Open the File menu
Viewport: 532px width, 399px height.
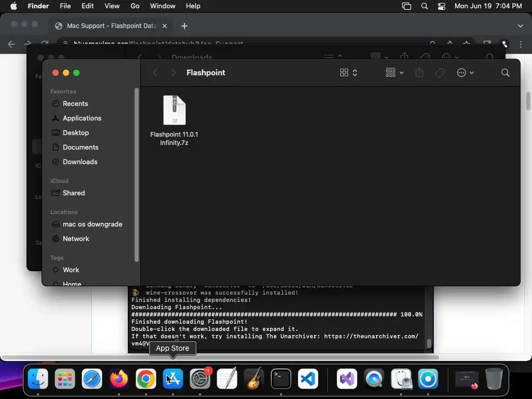point(65,6)
